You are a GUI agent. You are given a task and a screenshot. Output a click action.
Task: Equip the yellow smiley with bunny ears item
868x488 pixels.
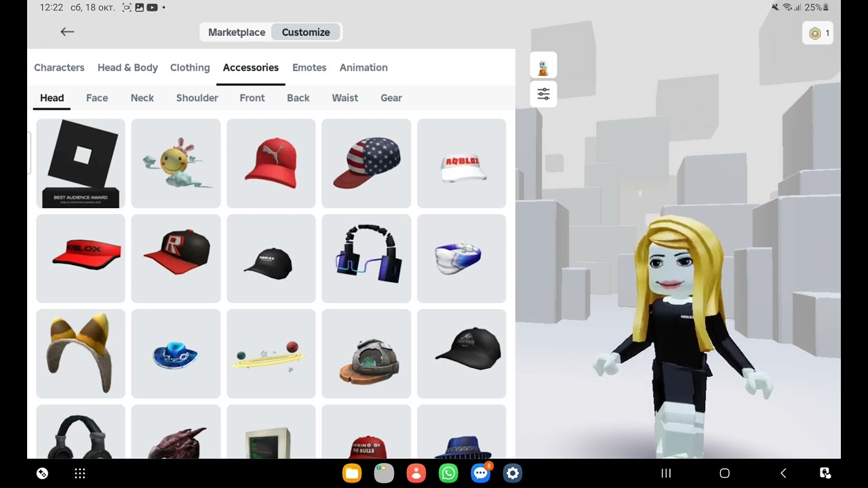coord(176,163)
